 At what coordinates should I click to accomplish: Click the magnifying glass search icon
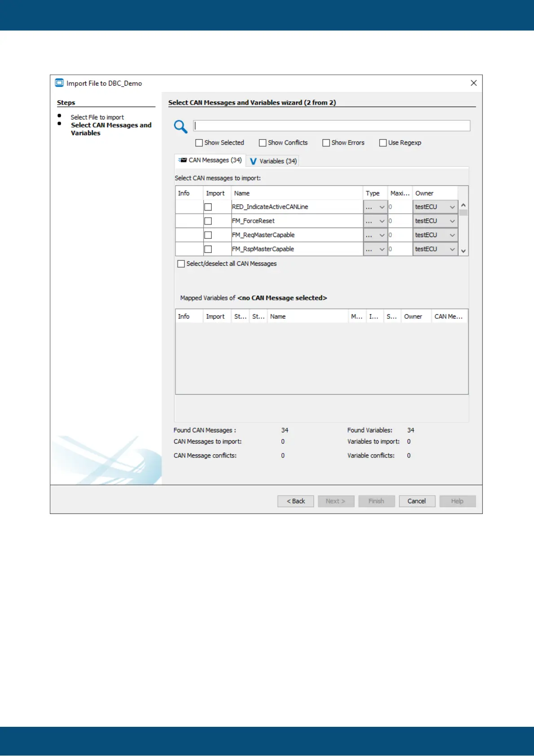point(180,127)
